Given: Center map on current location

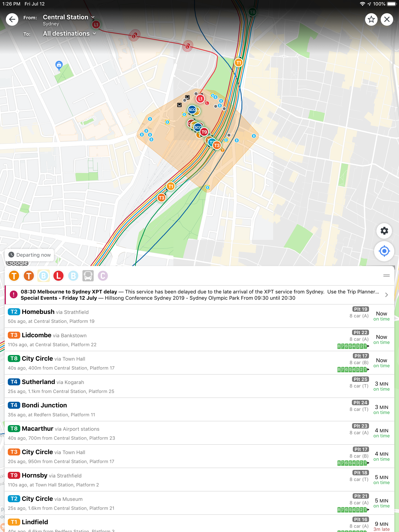Looking at the screenshot, I should [x=384, y=251].
